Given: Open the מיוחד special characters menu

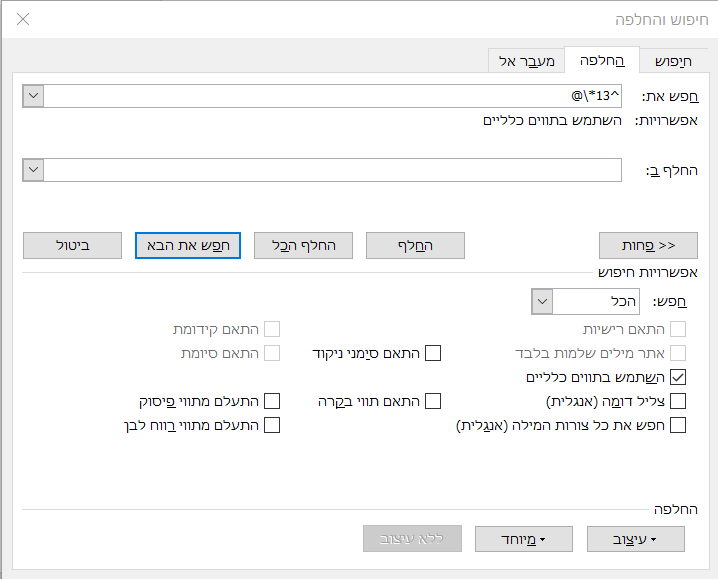Looking at the screenshot, I should coord(523,539).
